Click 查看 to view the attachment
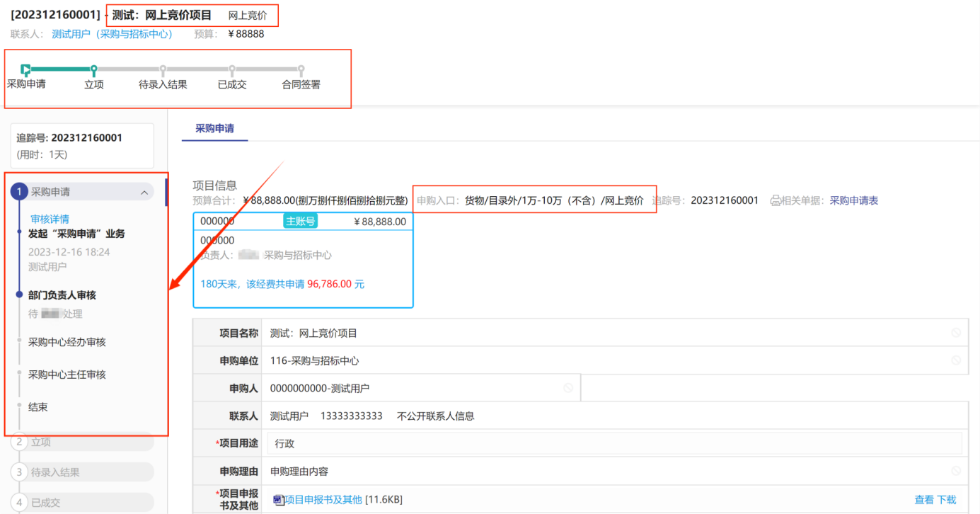This screenshot has height=514, width=980. pyautogui.click(x=924, y=500)
